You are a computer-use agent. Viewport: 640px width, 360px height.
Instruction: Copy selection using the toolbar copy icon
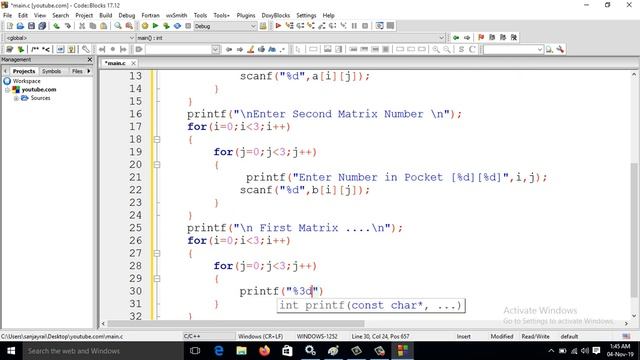pos(93,26)
